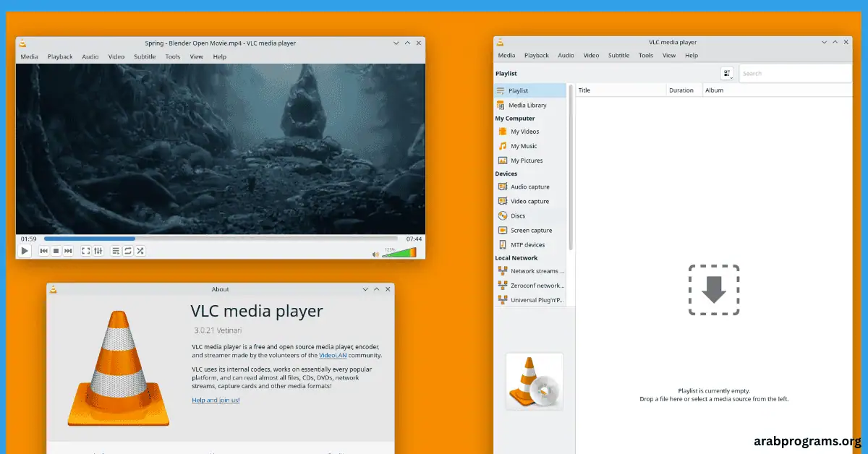
Task: Open extended settings equalizer icon
Action: tap(98, 251)
